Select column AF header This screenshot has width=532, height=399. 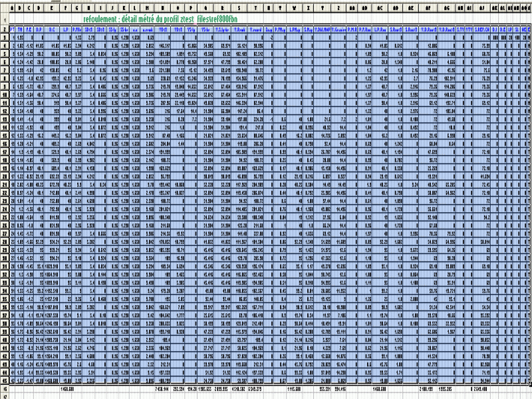click(x=428, y=7)
